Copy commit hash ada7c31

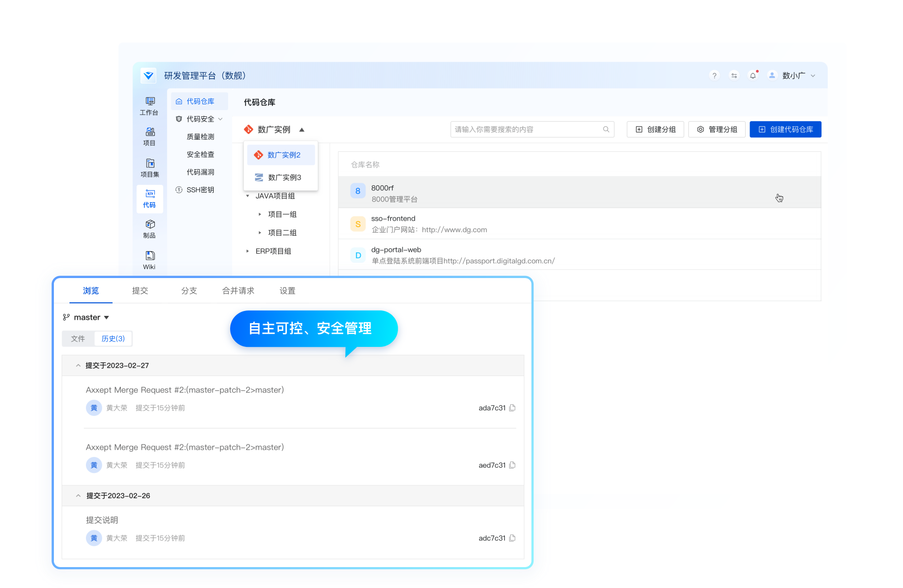(512, 408)
